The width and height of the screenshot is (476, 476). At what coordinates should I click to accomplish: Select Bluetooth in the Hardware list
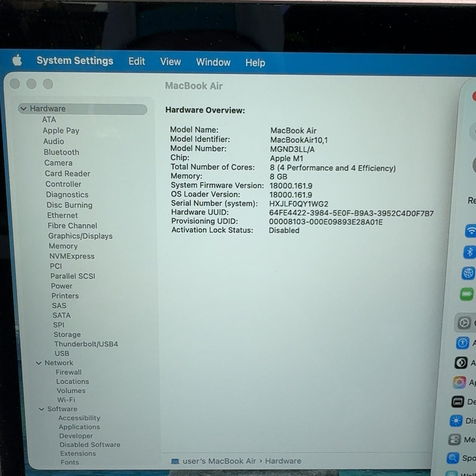62,152
